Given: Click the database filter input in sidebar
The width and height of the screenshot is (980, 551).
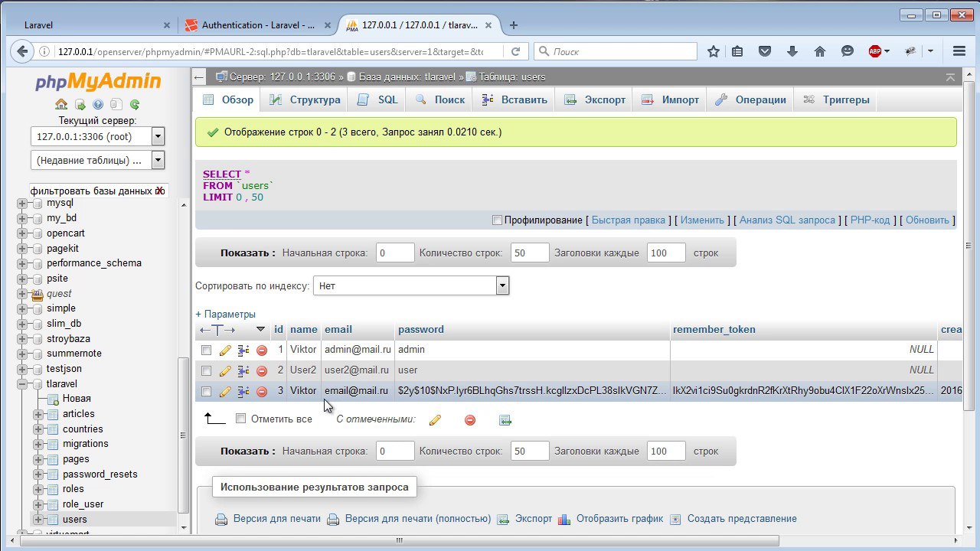Looking at the screenshot, I should tap(98, 191).
